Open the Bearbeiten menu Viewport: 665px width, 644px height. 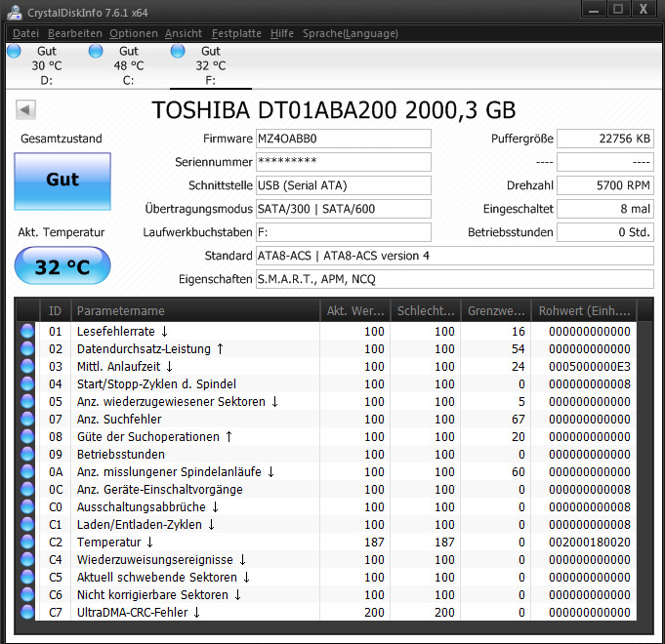pos(74,33)
